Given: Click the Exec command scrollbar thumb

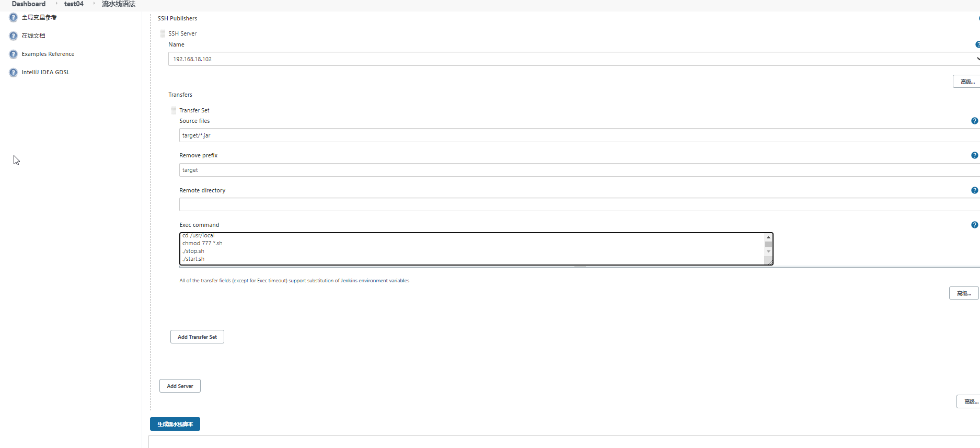Looking at the screenshot, I should 768,244.
